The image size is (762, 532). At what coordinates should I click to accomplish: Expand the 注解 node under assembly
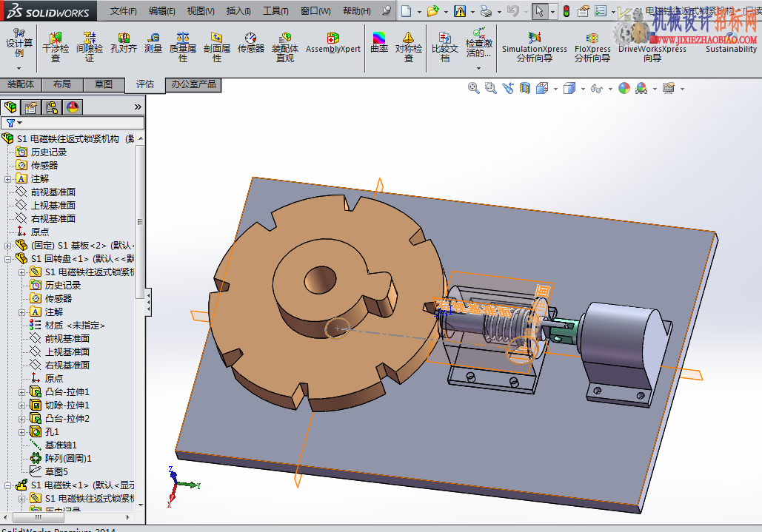click(x=7, y=179)
